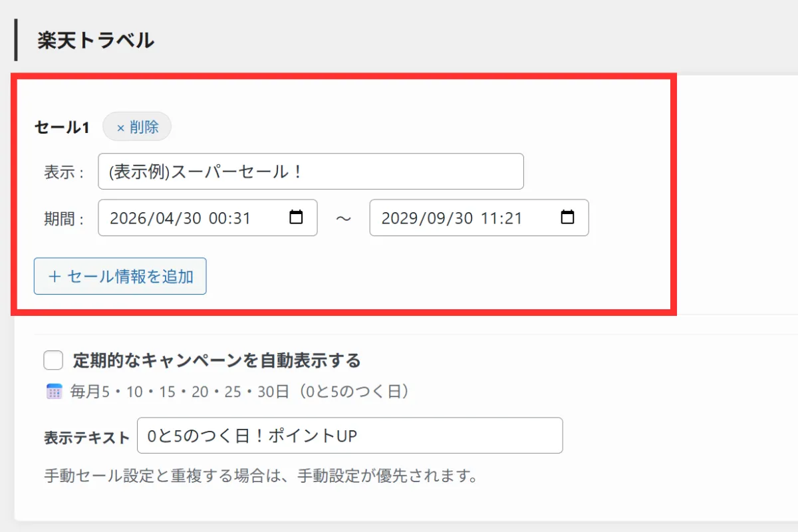Open calendar picker of end date 2029/09/30
Image resolution: width=798 pixels, height=532 pixels.
click(x=567, y=217)
